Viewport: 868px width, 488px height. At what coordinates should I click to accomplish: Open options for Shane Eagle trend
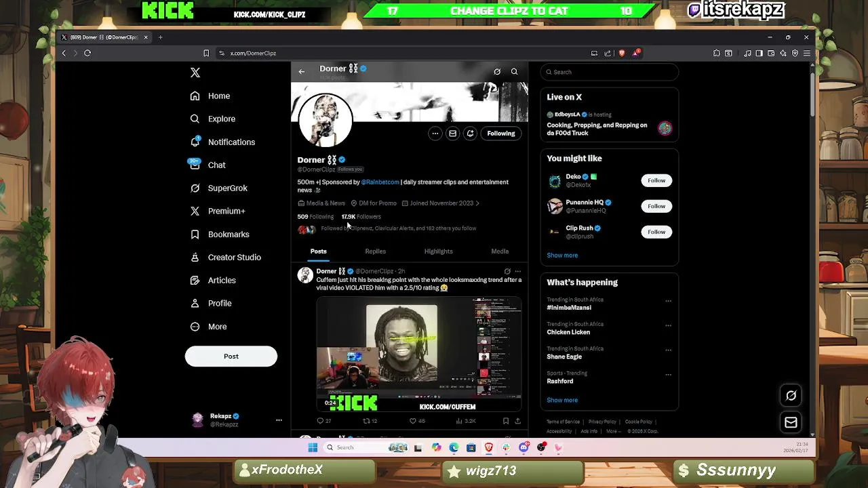(668, 350)
